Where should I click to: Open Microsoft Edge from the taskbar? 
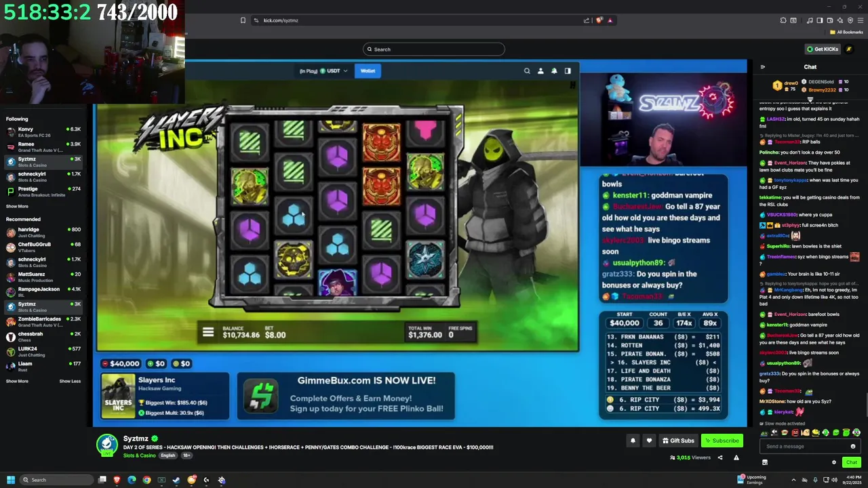click(132, 480)
